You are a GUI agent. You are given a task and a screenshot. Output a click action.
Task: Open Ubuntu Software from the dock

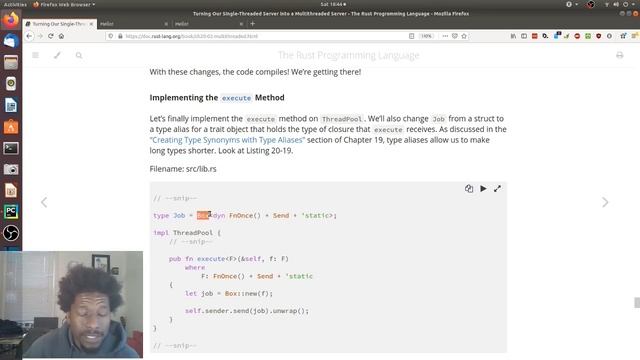click(x=11, y=127)
